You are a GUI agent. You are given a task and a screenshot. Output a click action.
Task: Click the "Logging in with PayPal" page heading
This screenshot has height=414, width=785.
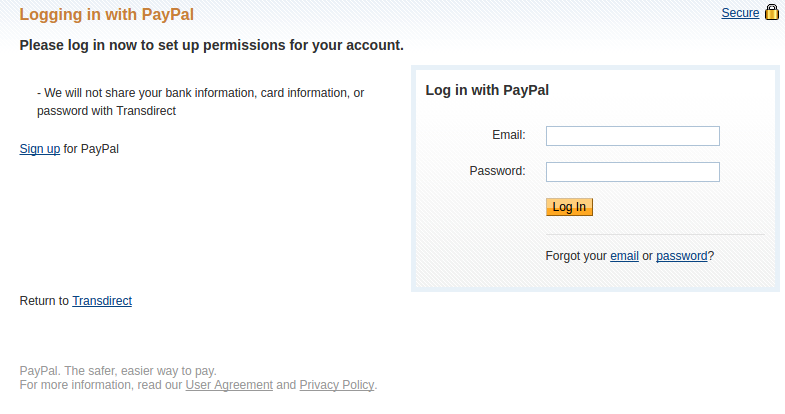pos(107,15)
